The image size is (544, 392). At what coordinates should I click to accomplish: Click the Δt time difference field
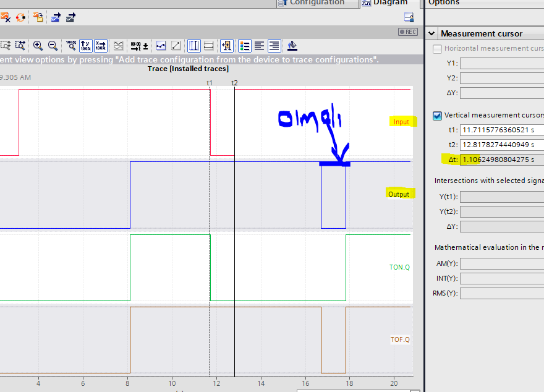point(502,160)
